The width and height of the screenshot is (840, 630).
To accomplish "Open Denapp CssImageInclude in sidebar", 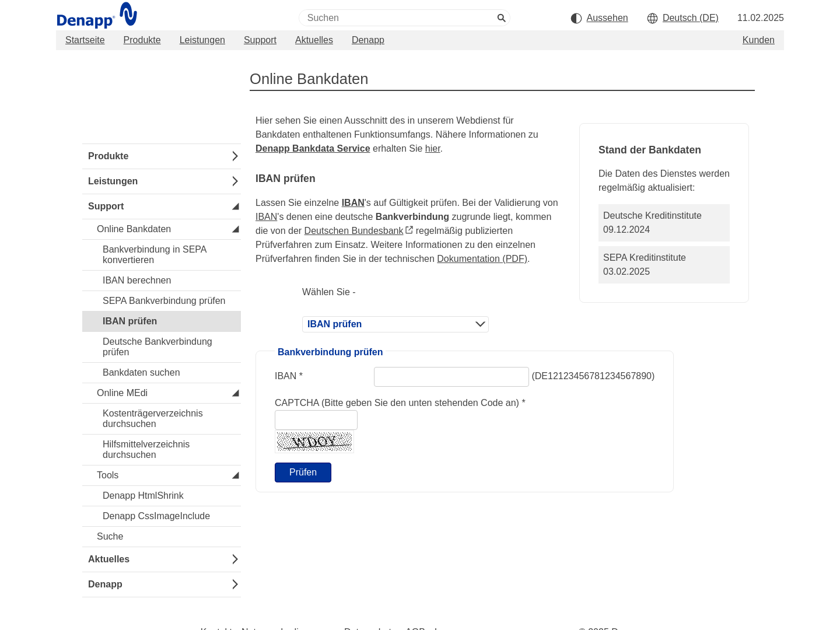I will (162, 516).
